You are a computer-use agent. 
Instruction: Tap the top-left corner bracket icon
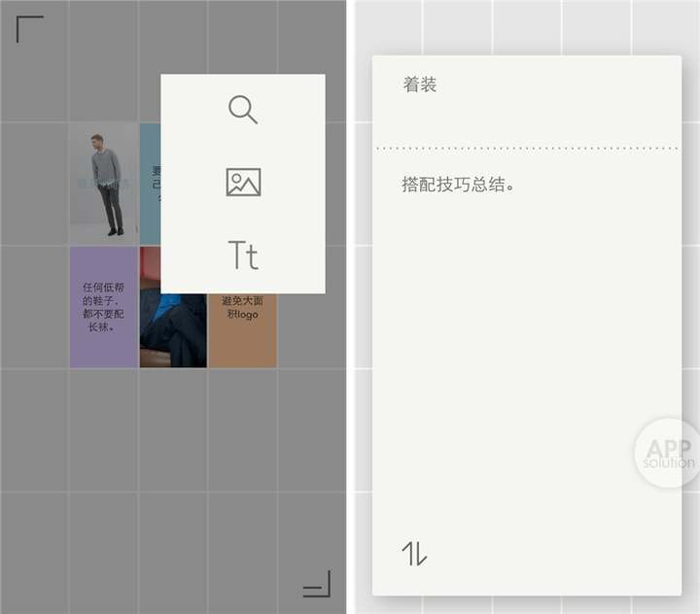pyautogui.click(x=29, y=29)
